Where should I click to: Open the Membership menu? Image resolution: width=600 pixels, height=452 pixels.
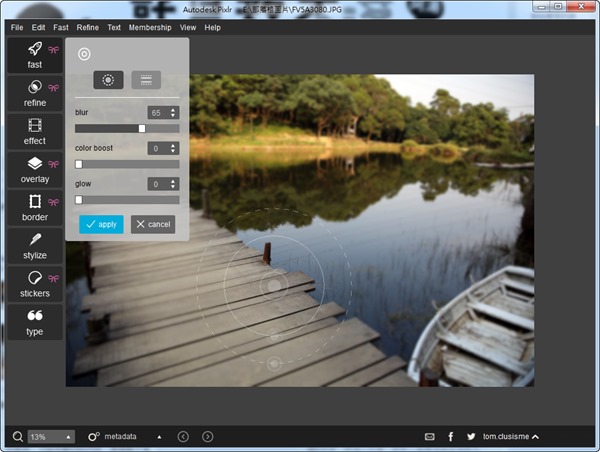tap(150, 27)
